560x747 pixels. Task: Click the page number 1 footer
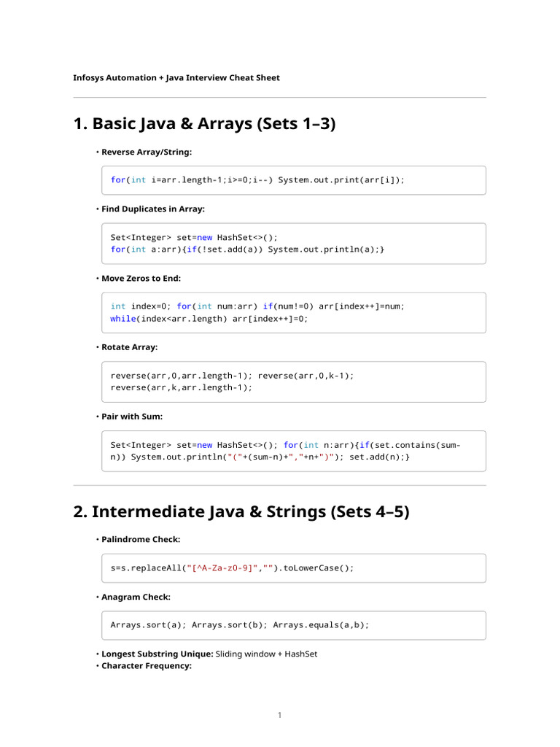pyautogui.click(x=279, y=716)
